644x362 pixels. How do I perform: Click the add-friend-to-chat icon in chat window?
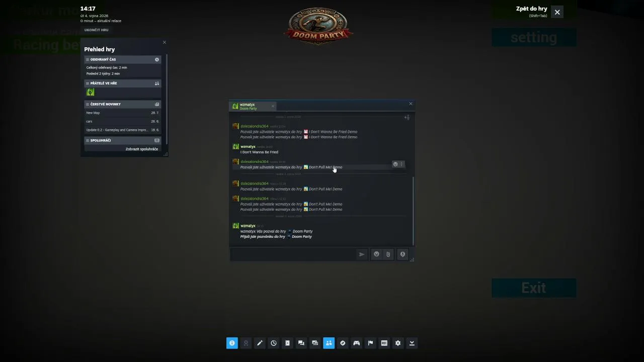tap(407, 117)
